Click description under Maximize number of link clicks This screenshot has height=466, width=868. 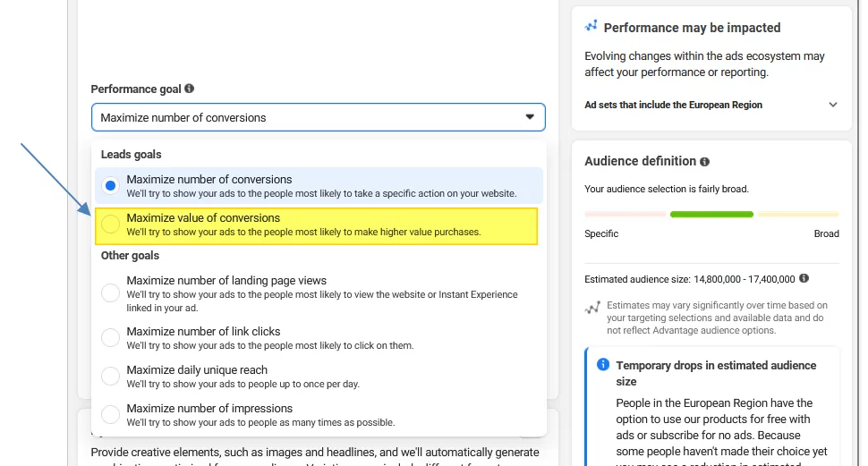pos(270,345)
